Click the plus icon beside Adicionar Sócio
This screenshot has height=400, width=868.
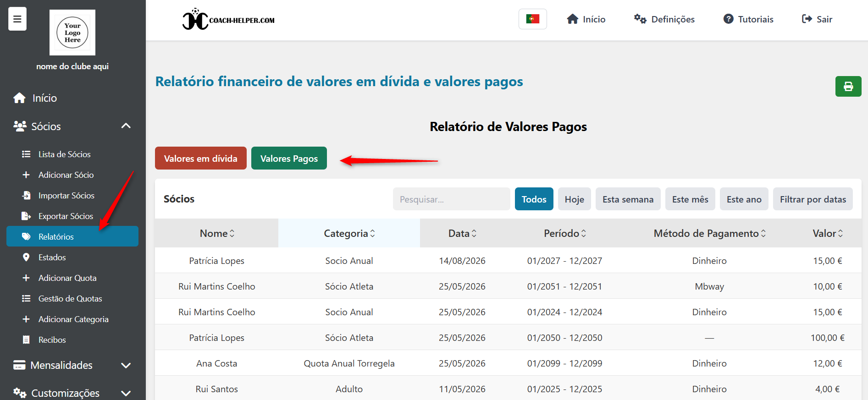coord(26,175)
